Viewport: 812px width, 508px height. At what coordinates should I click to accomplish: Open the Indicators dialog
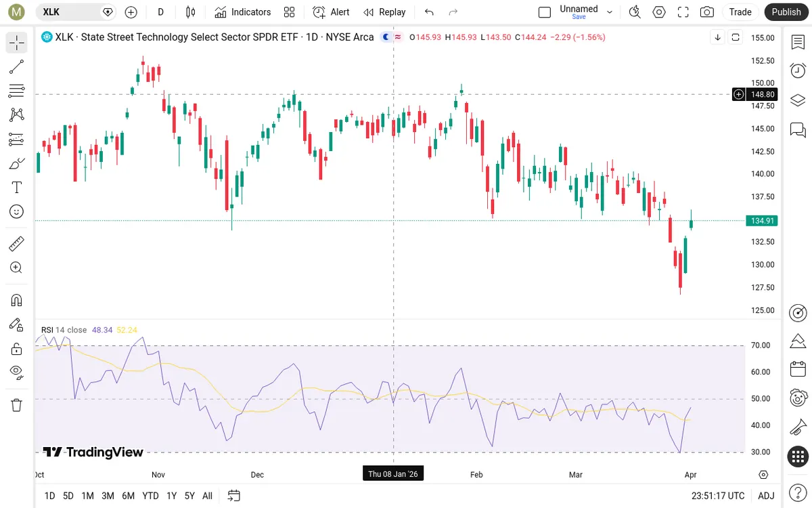(x=243, y=12)
